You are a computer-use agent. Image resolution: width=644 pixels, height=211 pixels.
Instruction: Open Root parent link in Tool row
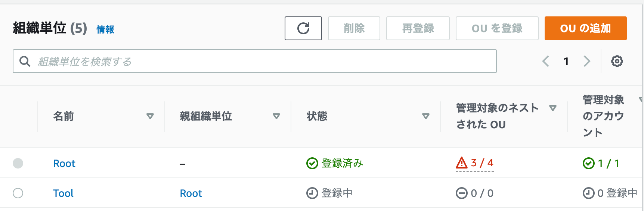191,193
